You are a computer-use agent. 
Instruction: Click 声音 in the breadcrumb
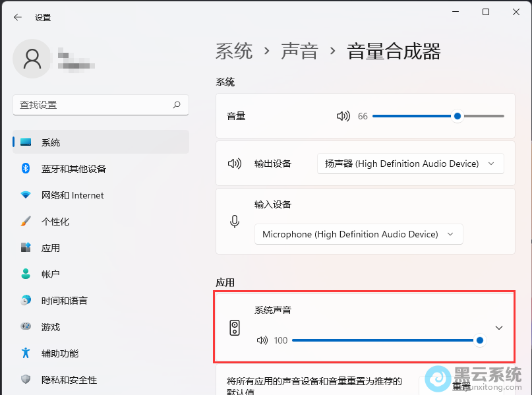pos(299,51)
